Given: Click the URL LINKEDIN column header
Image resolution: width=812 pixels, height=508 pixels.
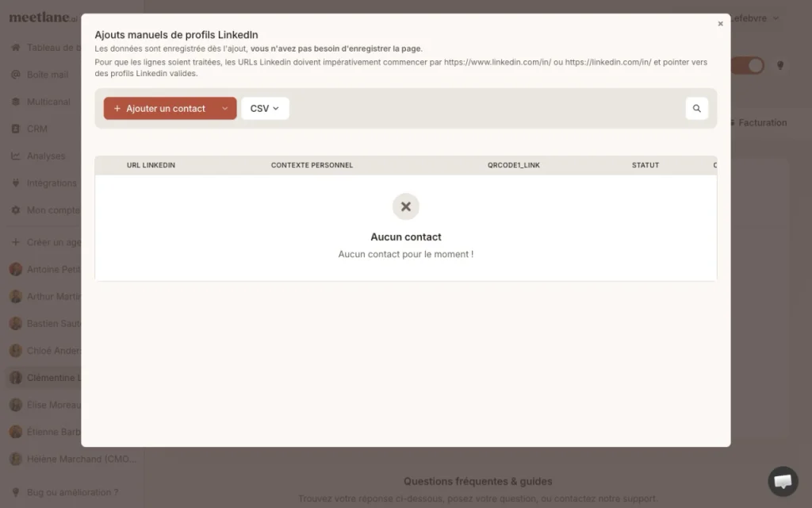Looking at the screenshot, I should point(151,165).
